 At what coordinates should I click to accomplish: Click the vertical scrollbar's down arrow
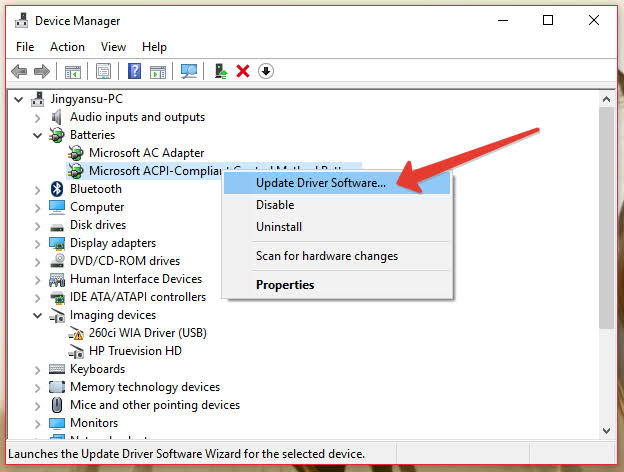click(x=606, y=431)
